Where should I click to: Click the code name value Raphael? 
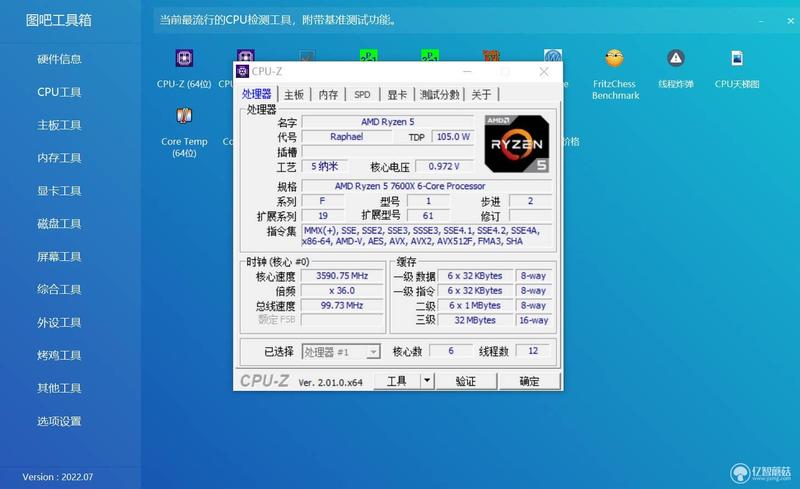346,137
